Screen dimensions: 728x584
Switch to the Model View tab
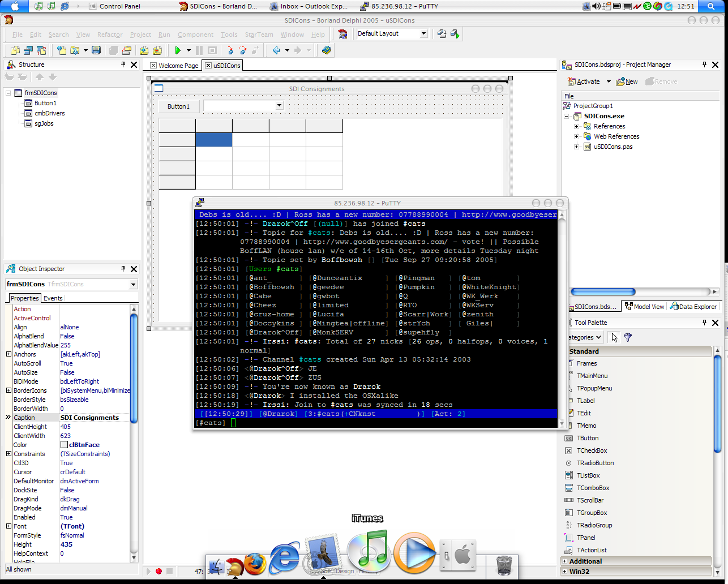point(644,307)
